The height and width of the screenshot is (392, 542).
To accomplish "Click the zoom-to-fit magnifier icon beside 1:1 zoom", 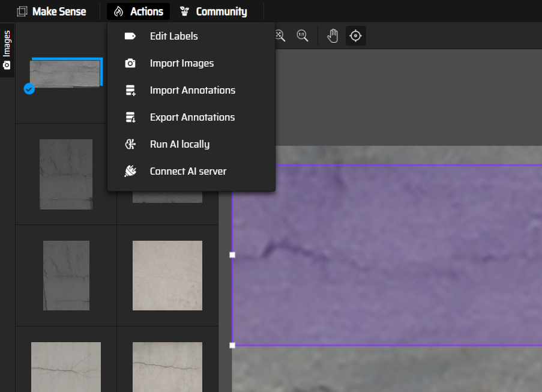I will 280,35.
